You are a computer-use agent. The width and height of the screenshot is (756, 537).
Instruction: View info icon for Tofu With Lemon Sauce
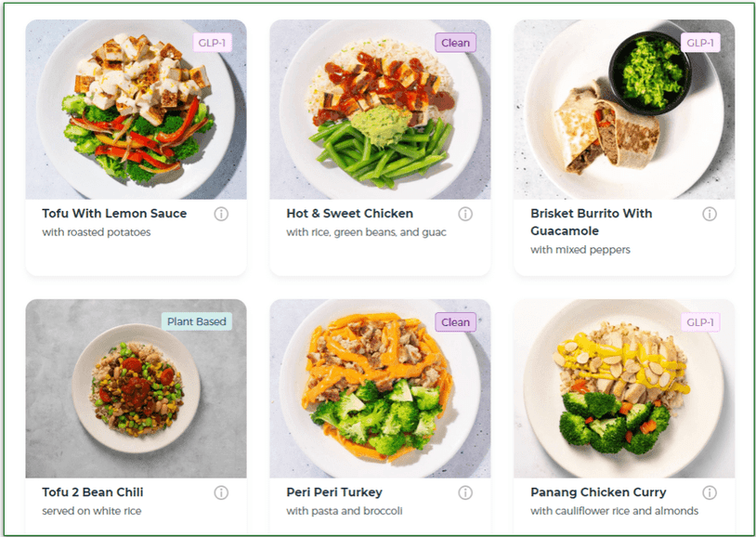220,214
